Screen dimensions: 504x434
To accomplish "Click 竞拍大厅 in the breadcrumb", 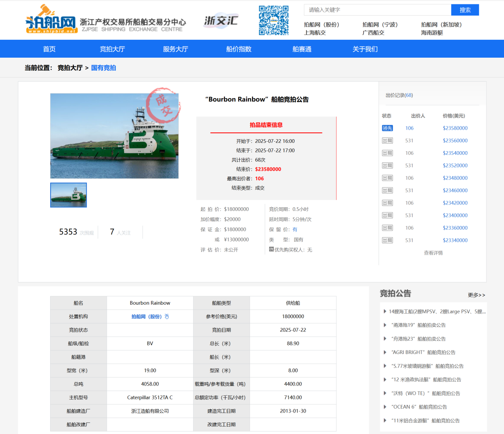I will pos(70,68).
